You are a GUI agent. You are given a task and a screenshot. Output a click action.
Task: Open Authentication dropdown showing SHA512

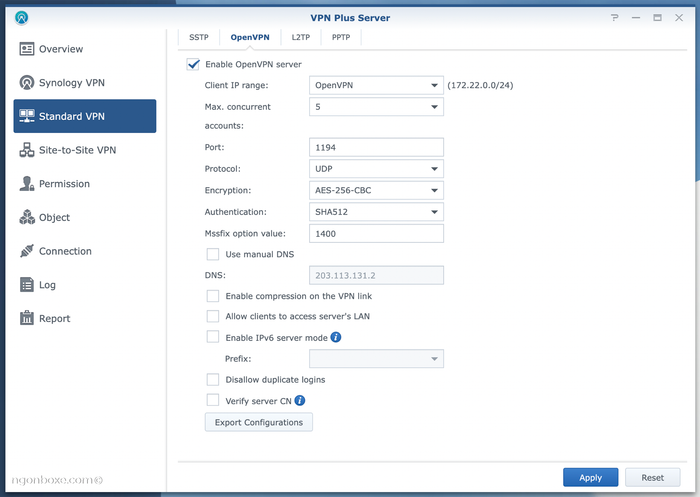coord(376,212)
